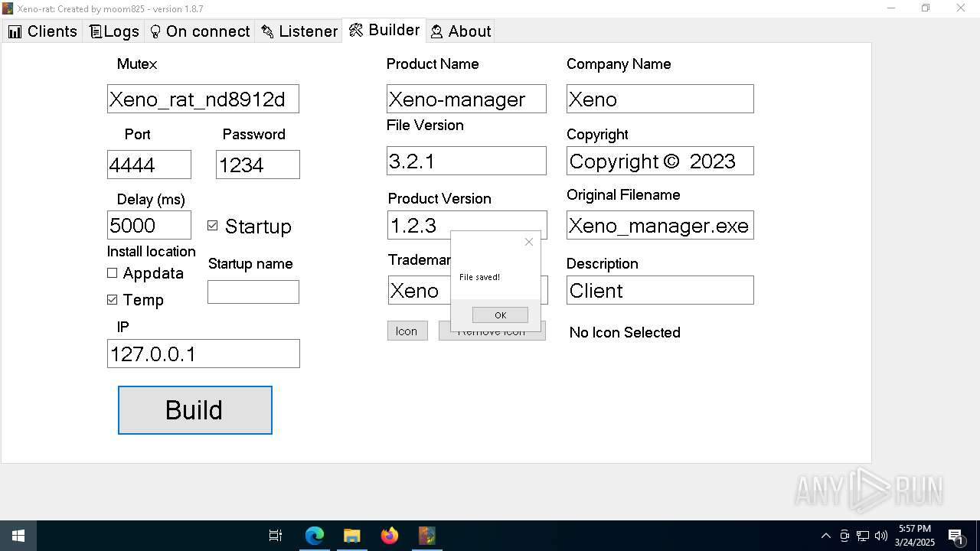
Task: Click the network tray icon
Action: 863,536
